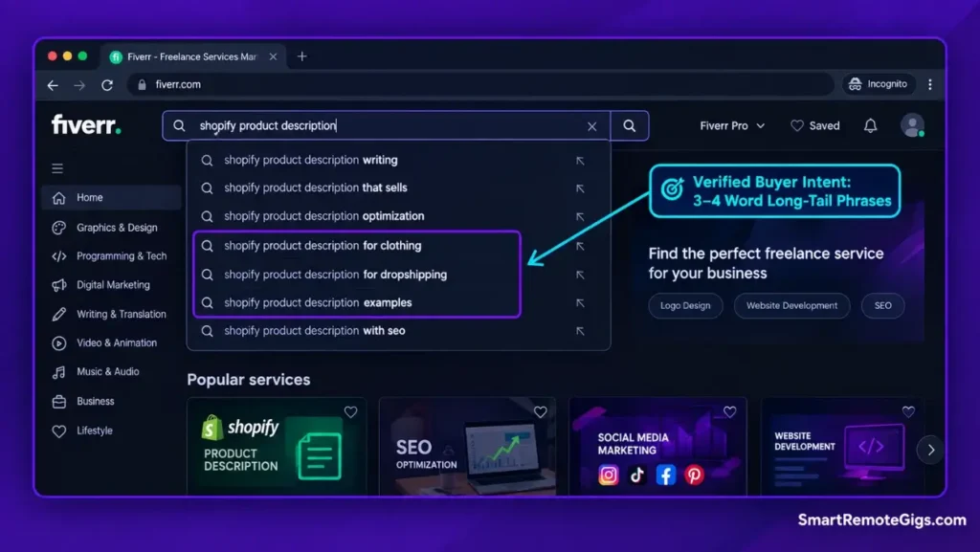Click the SEO chip
Image resolution: width=980 pixels, height=552 pixels.
882,305
